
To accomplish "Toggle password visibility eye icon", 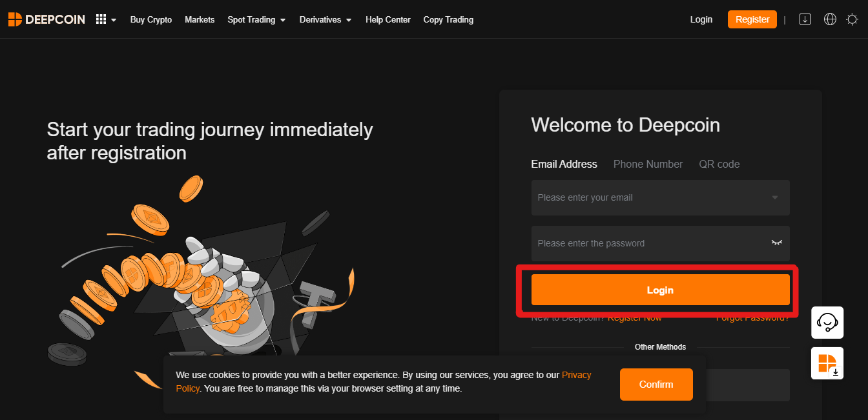I will pos(776,243).
